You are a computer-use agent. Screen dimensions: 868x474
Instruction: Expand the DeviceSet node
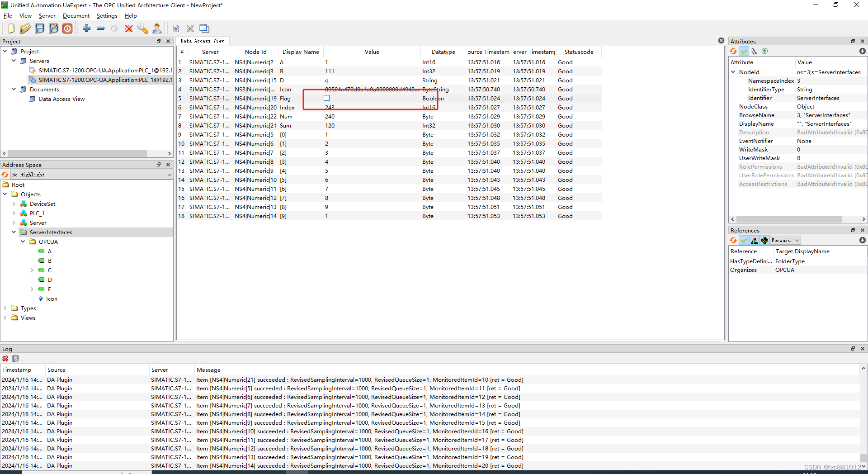coord(14,204)
